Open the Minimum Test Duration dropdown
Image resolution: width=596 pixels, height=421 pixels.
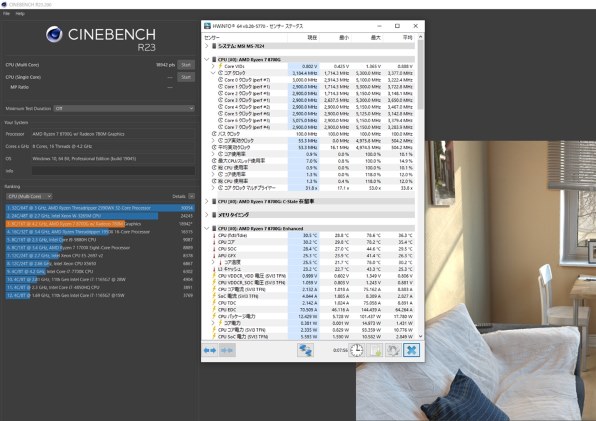(124, 109)
